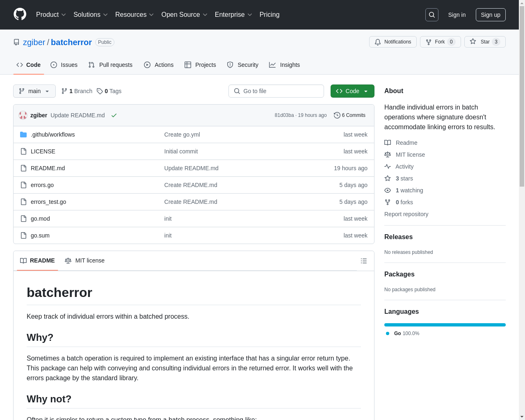525x420 pixels.
Task: Open the Pricing page
Action: [x=269, y=15]
